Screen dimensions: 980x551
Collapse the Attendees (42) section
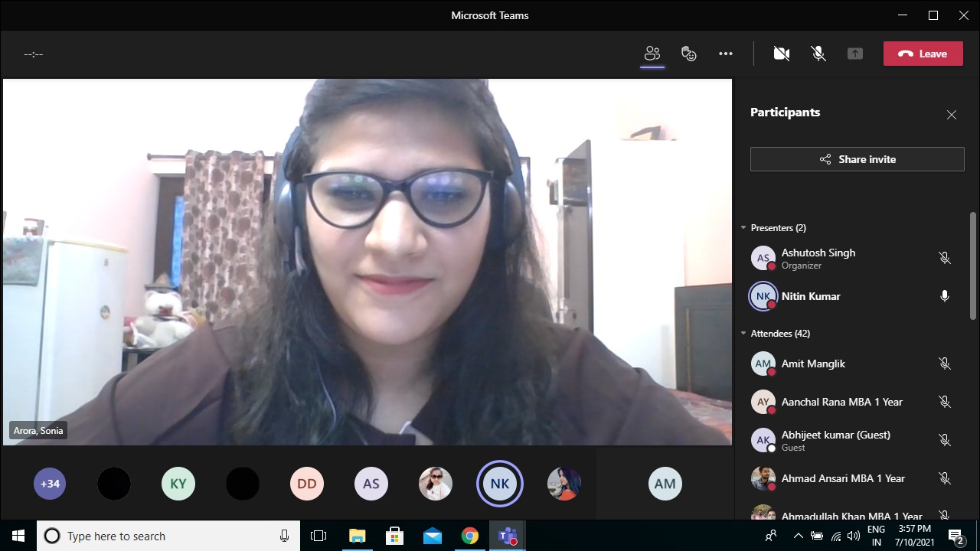click(743, 334)
